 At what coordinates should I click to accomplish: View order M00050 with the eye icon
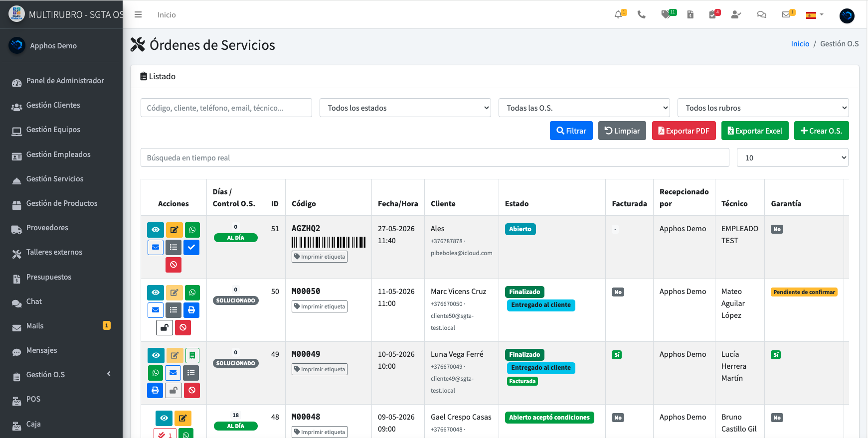(156, 292)
